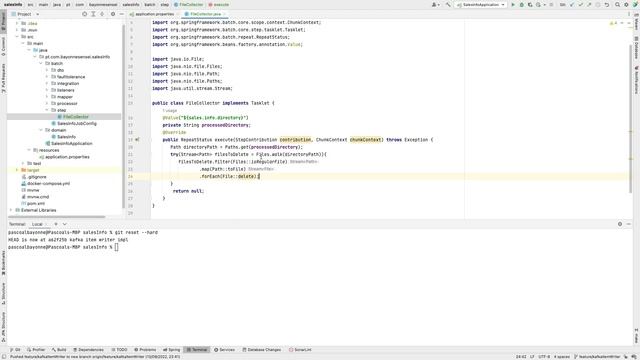Open the SonarLint tool window

300,350
